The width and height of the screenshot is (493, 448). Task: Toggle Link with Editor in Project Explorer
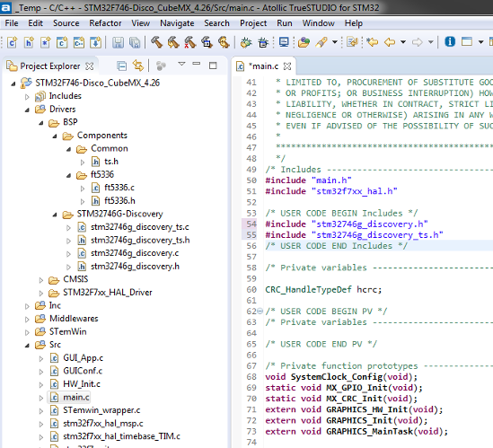coord(137,66)
